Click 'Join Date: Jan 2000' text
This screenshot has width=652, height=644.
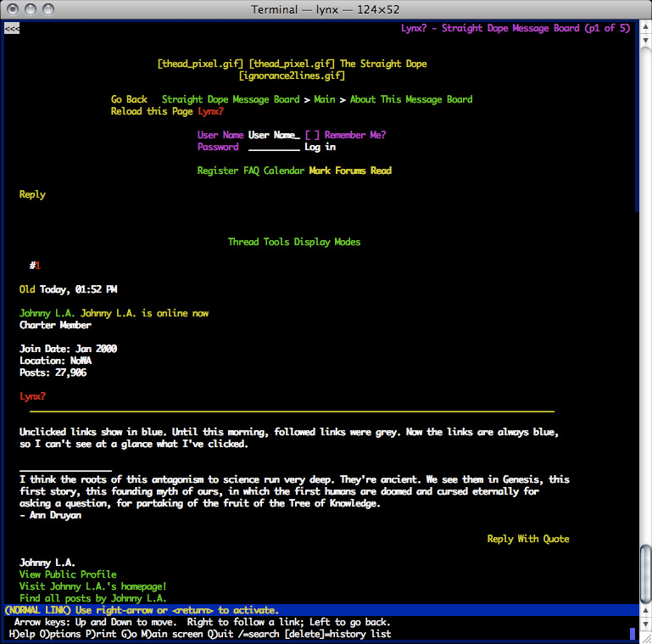coord(68,349)
